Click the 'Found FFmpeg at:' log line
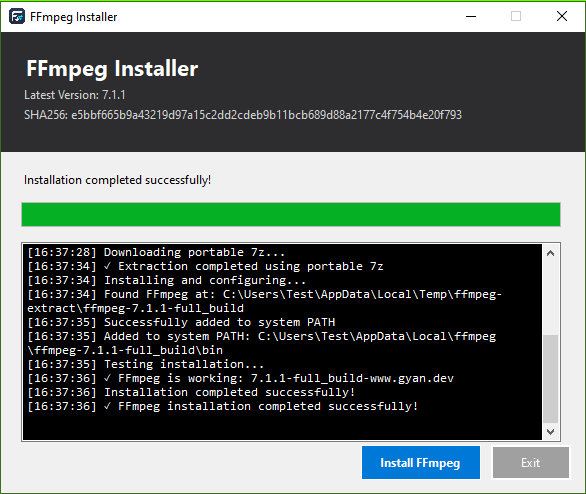The height and width of the screenshot is (494, 586). coord(265,301)
